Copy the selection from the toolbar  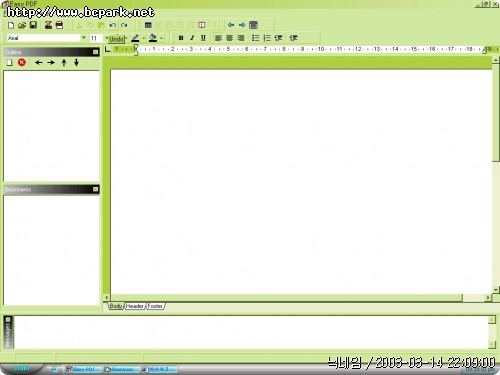click(90, 25)
